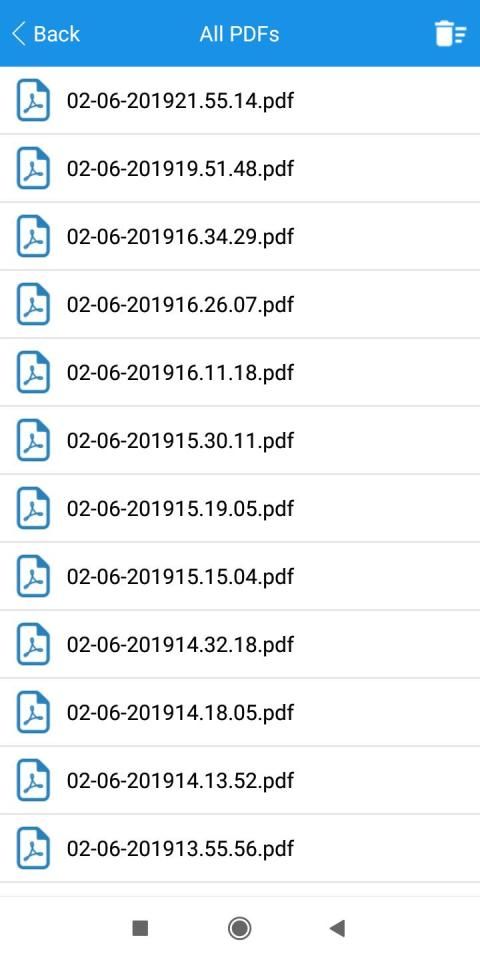Open file 02-06-201916.26.07.pdf

(240, 304)
